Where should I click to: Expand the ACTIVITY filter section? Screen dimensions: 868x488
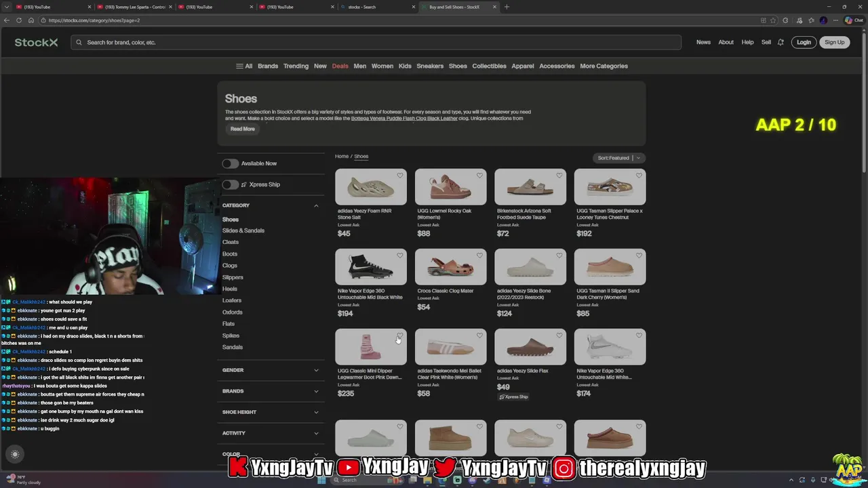point(270,433)
